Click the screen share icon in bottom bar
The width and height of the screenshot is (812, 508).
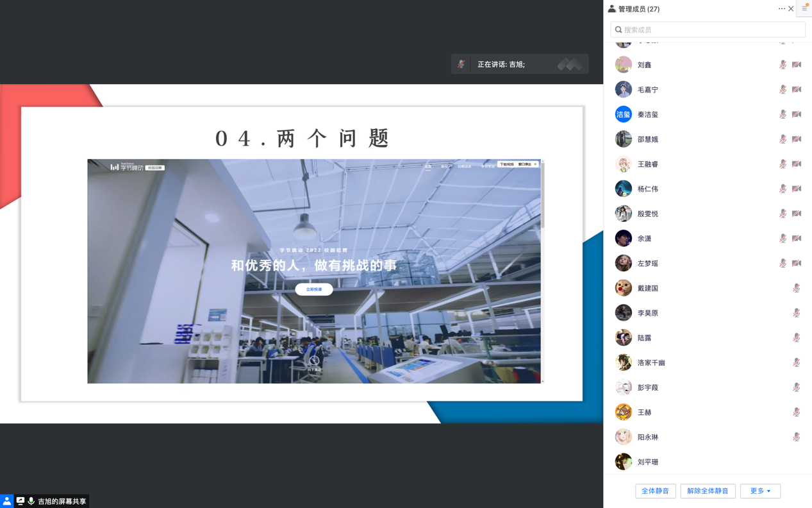21,501
